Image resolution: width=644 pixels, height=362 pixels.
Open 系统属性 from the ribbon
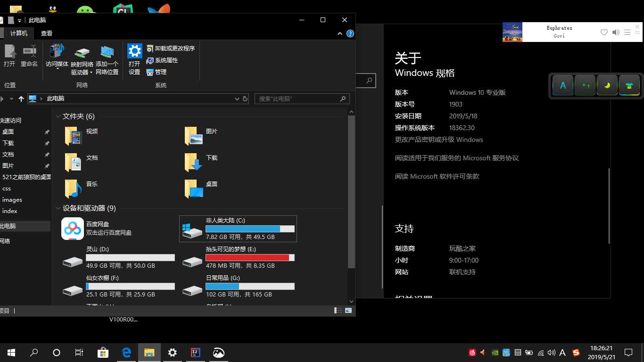click(162, 60)
